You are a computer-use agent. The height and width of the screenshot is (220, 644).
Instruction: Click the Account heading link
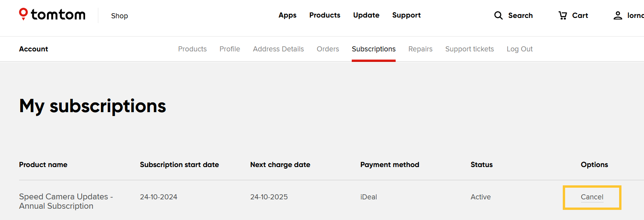coord(33,49)
